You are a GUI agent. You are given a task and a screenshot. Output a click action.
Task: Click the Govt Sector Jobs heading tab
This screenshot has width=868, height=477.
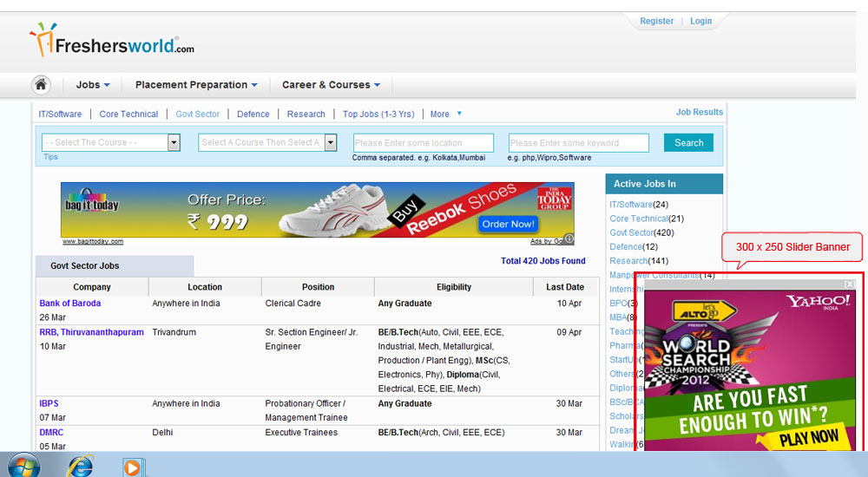click(115, 265)
